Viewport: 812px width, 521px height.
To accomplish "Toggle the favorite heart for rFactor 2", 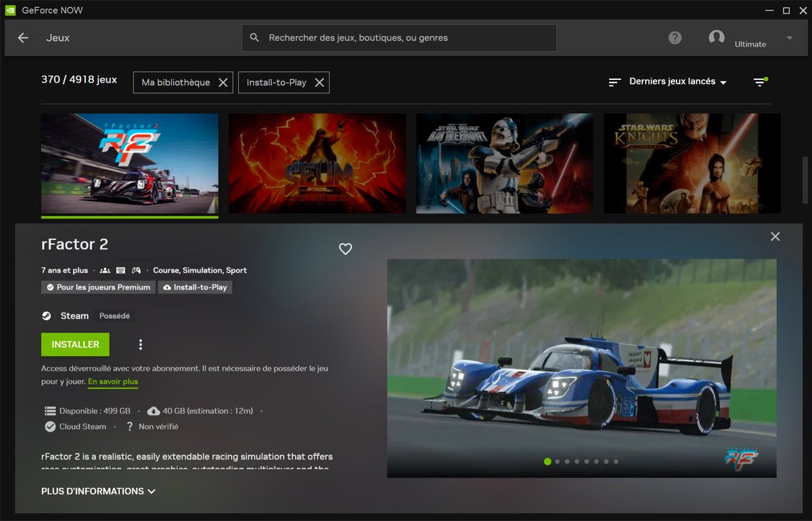I will click(x=345, y=249).
